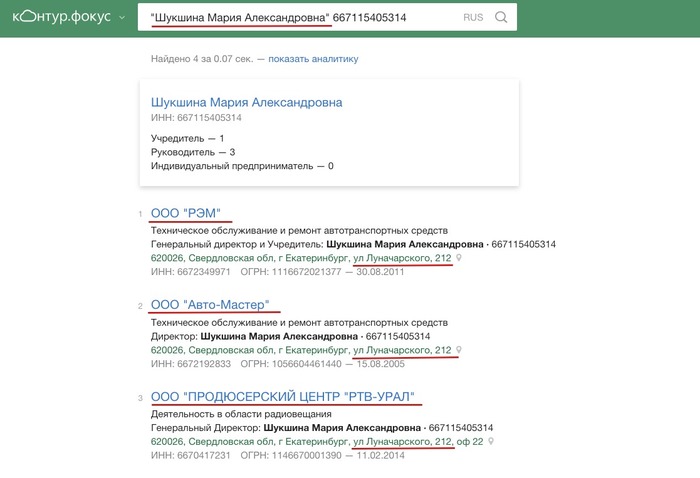
Task: Open Шукшина Мария Александровна person card title
Action: pyautogui.click(x=246, y=102)
